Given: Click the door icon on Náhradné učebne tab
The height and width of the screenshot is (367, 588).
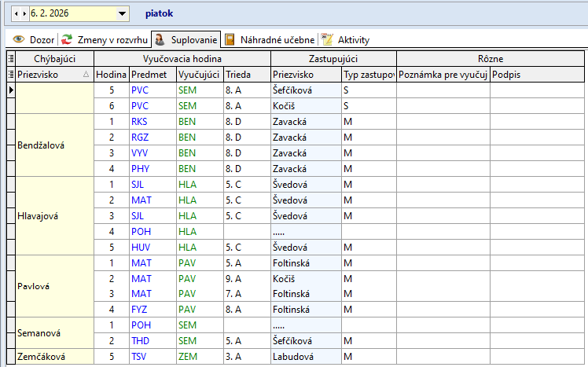Looking at the screenshot, I should 230,39.
